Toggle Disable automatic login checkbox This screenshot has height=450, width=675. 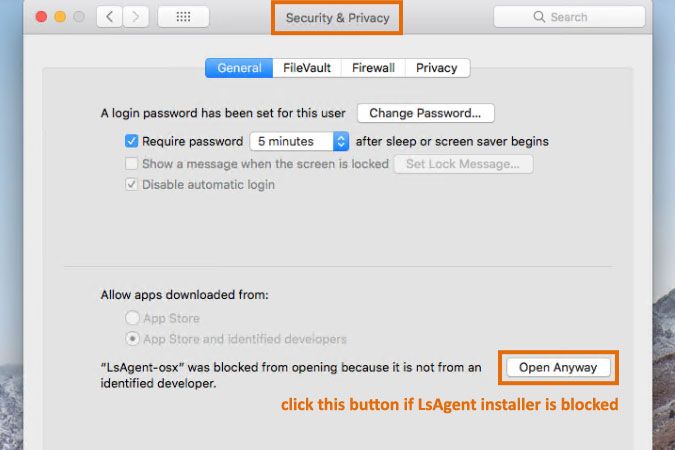click(131, 185)
